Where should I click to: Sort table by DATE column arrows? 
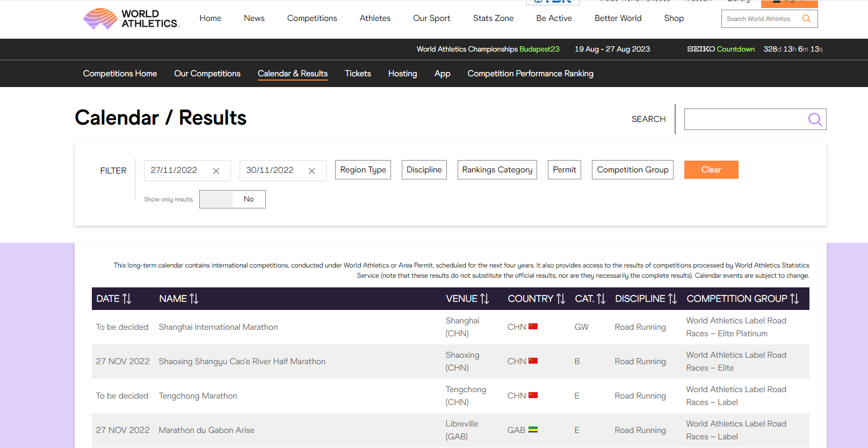tap(127, 299)
